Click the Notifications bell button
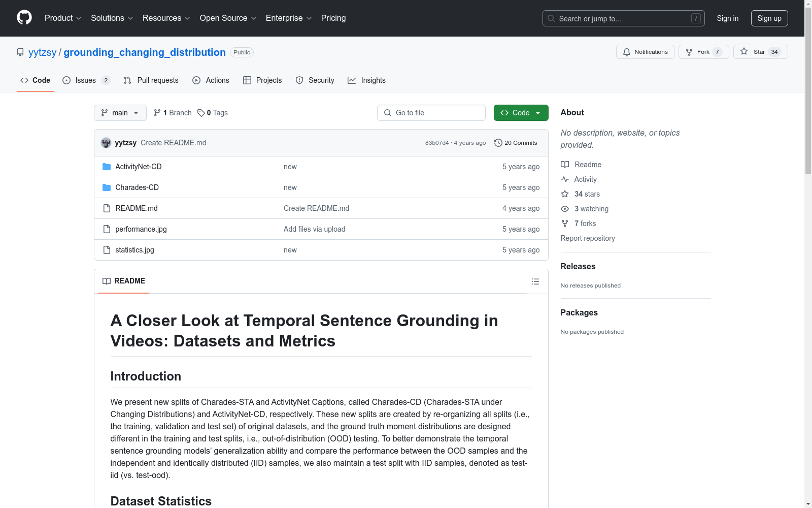The width and height of the screenshot is (812, 508). coord(645,52)
